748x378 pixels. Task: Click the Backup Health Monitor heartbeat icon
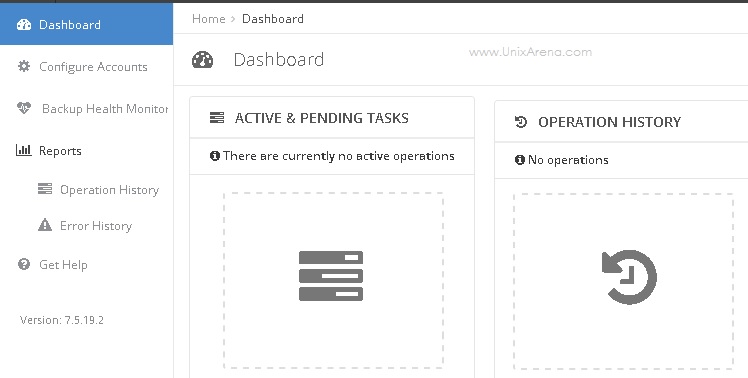pyautogui.click(x=24, y=108)
